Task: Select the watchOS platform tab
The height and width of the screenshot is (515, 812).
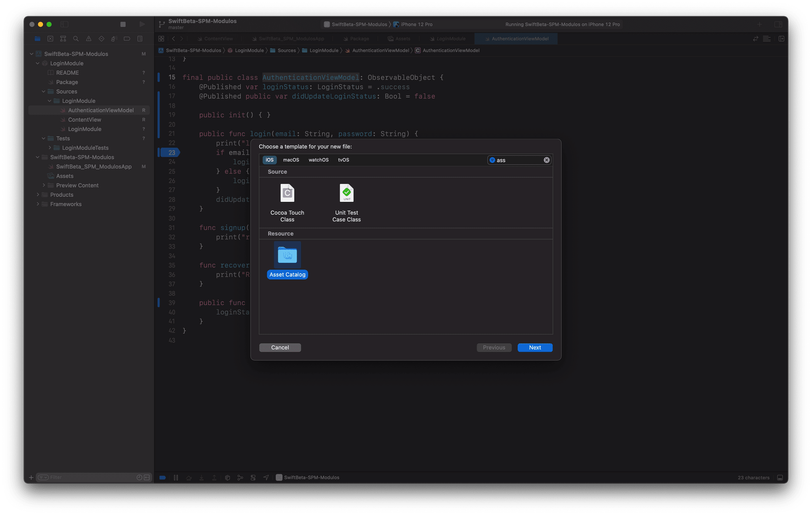Action: pos(319,160)
